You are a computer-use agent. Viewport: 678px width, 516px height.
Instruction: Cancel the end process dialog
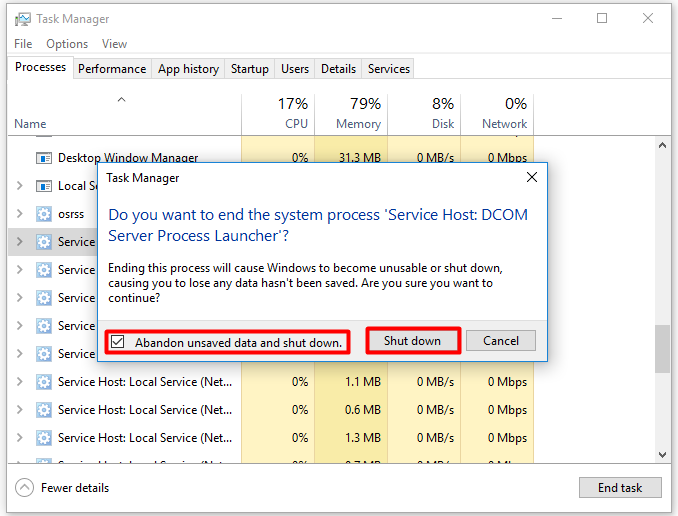click(500, 341)
